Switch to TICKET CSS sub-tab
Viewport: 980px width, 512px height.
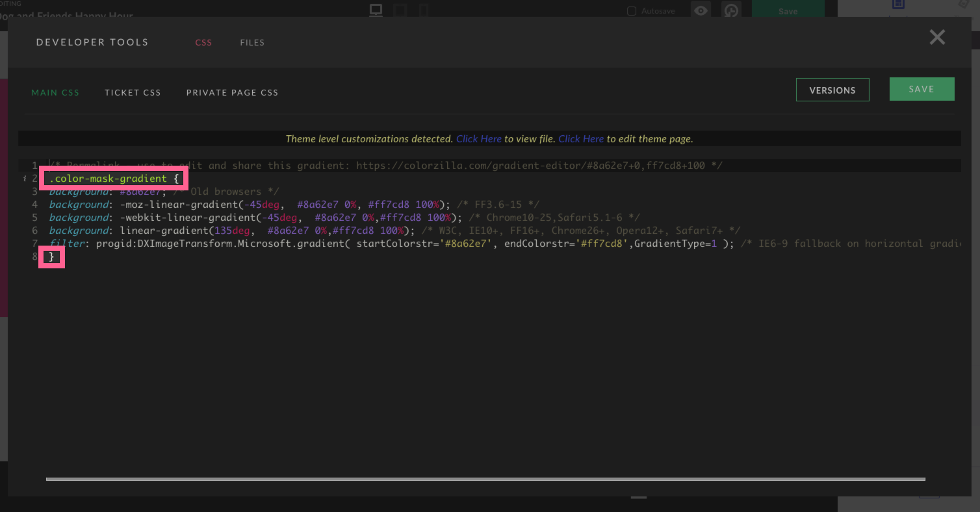133,92
